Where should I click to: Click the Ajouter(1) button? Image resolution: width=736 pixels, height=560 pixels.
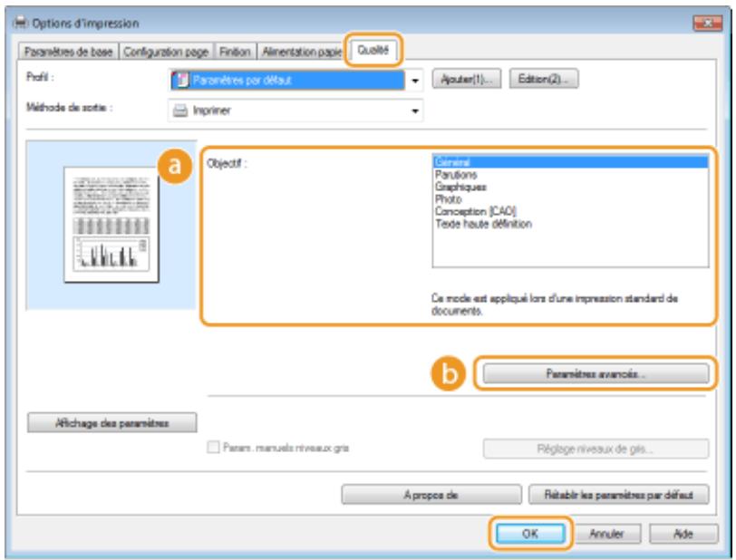(466, 79)
